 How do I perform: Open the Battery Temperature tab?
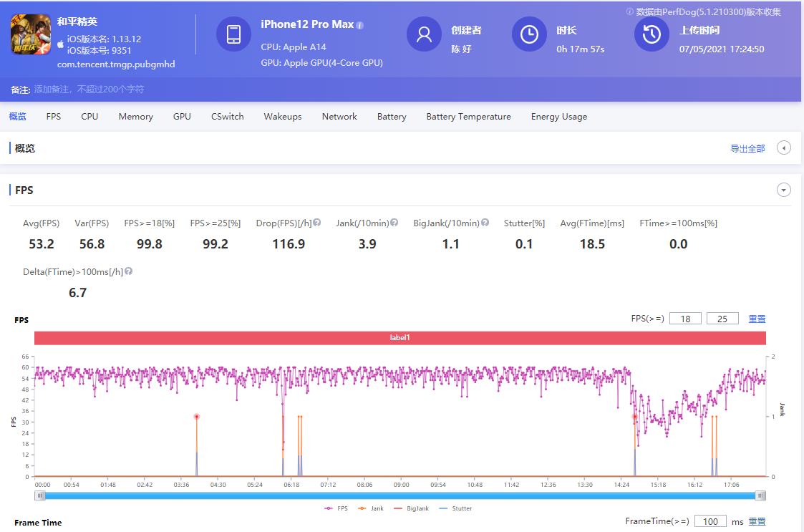[x=468, y=117]
